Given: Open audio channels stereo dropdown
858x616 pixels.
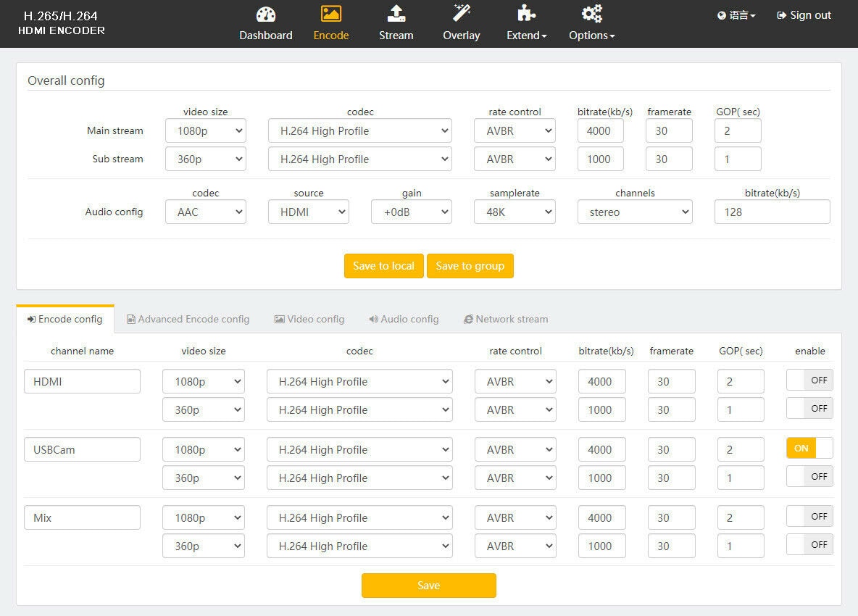Looking at the screenshot, I should pyautogui.click(x=635, y=212).
